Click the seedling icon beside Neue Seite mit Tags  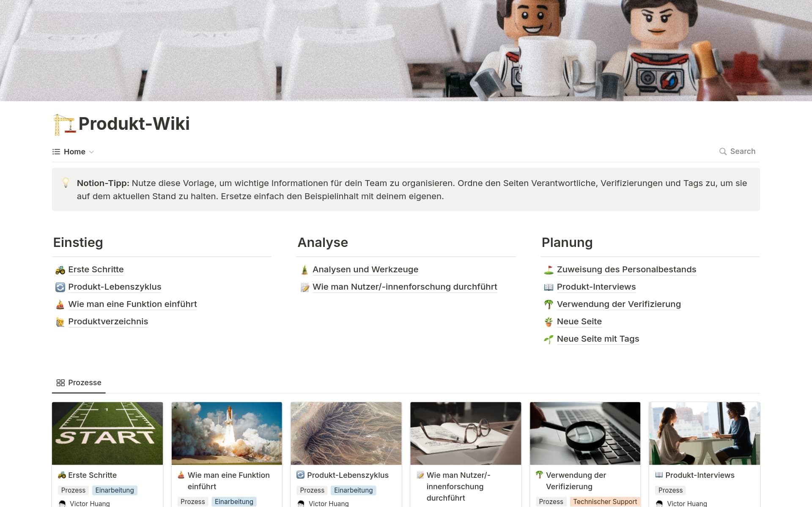pyautogui.click(x=549, y=339)
